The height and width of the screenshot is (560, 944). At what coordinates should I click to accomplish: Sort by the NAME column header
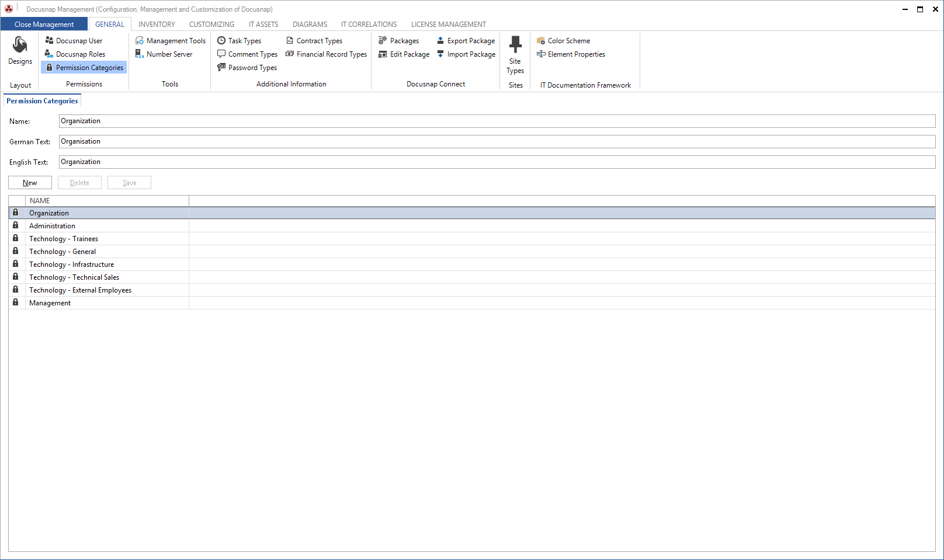[107, 200]
